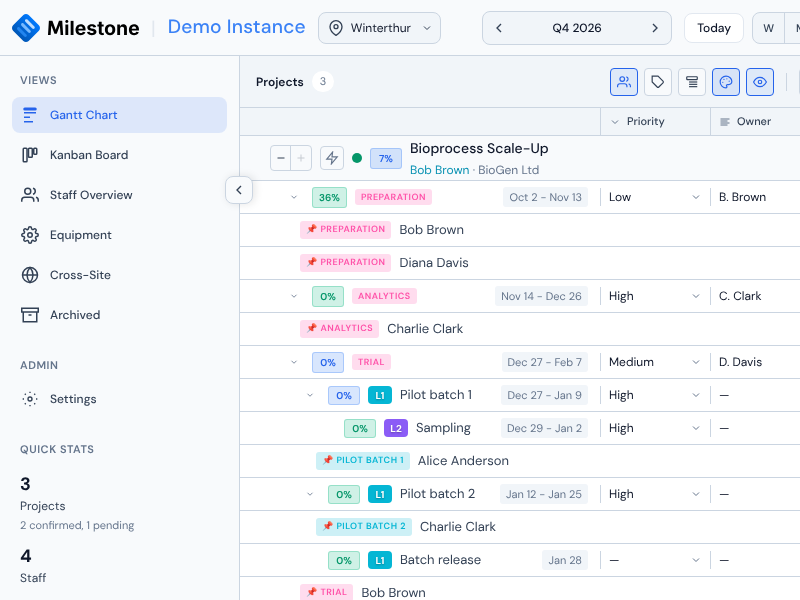800x600 pixels.
Task: Toggle staff assignments display icon
Action: [x=623, y=82]
